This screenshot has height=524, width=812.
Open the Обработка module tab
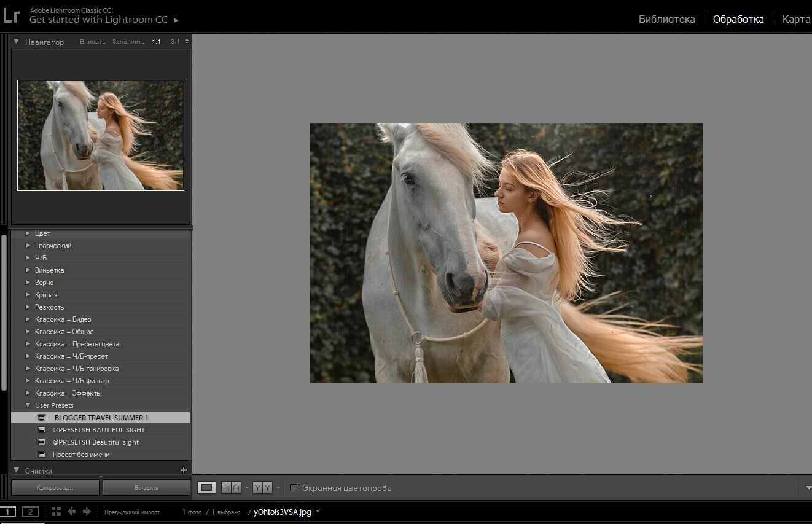tap(738, 19)
